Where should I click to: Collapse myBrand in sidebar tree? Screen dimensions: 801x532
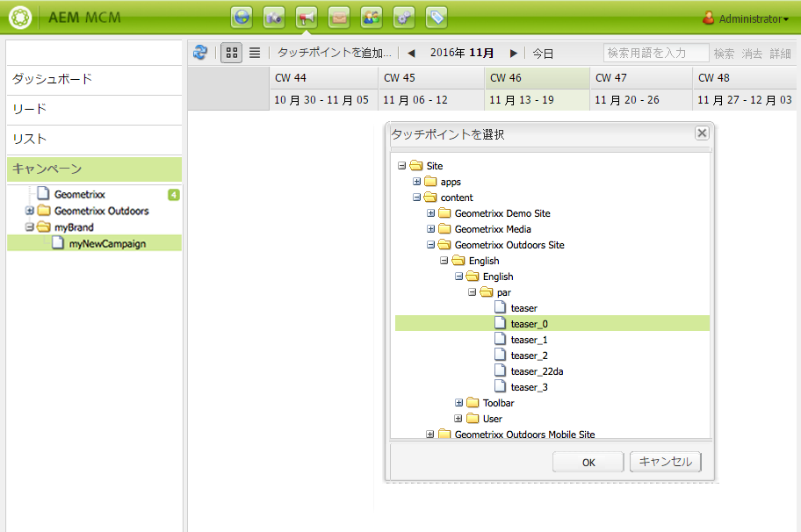pos(30,227)
